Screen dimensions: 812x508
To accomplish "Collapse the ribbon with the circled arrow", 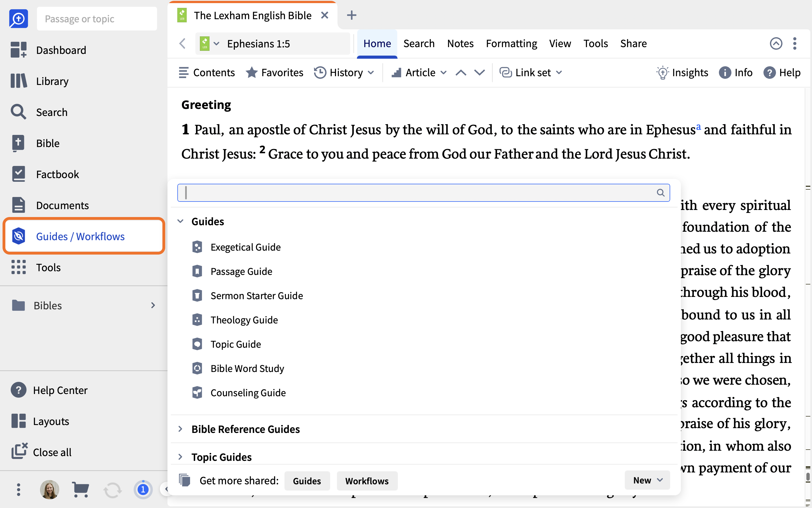I will [776, 43].
